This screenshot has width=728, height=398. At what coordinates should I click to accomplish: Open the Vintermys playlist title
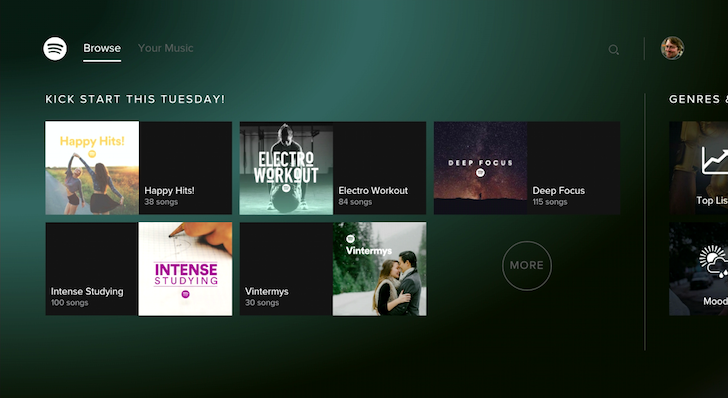click(266, 292)
